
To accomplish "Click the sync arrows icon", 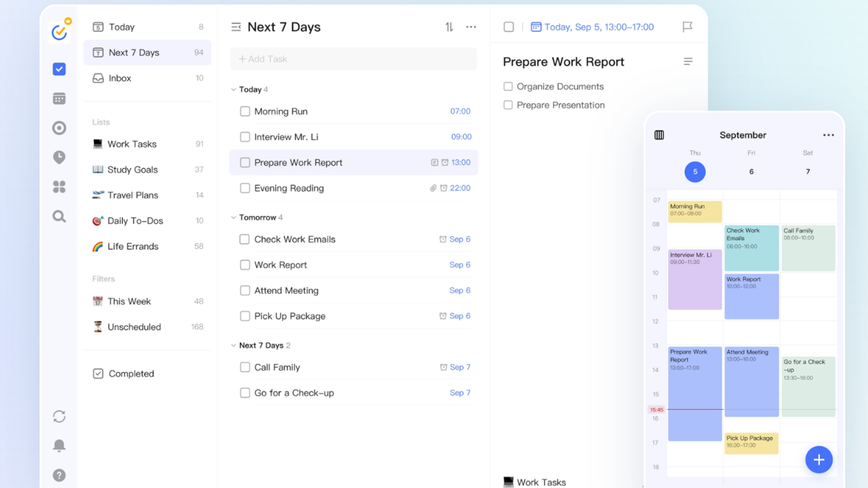I will (59, 416).
